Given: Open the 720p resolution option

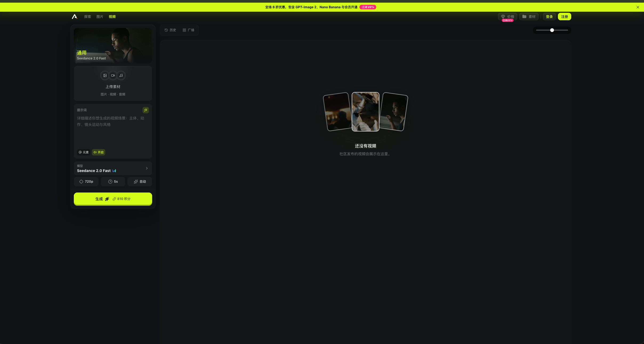Looking at the screenshot, I should coord(86,182).
